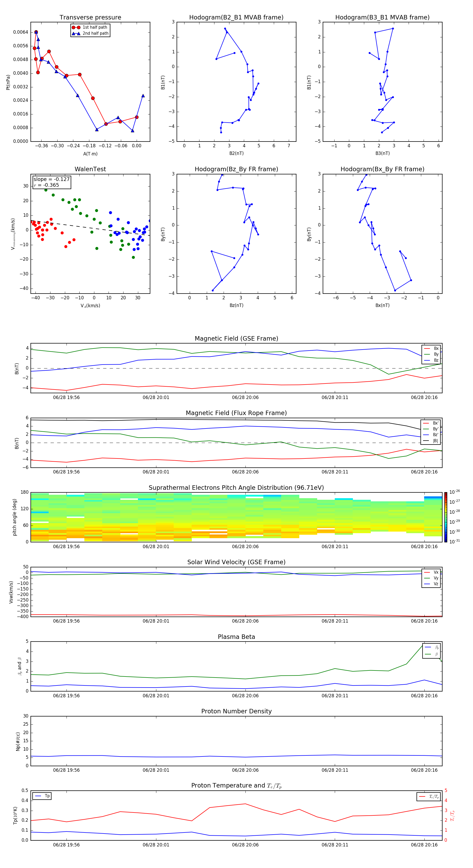Click 'Magnetic Field (GSE Frame)' title
This screenshot has height=868, width=473.
236,339
